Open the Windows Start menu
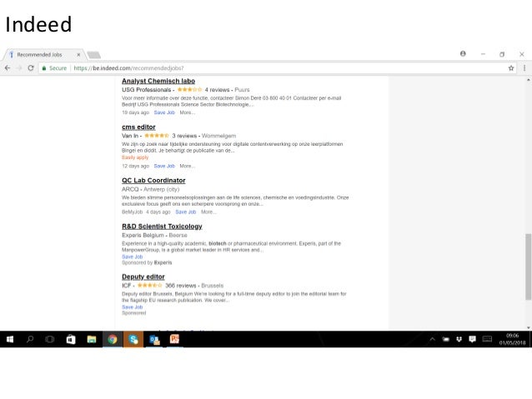Image resolution: width=532 pixels, height=399 pixels. pos(10,339)
